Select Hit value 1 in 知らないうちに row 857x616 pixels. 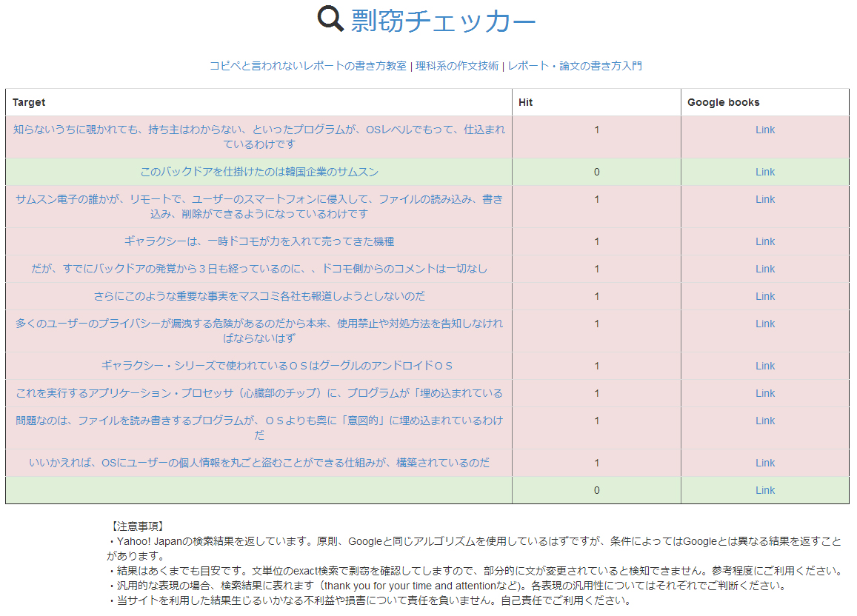tap(596, 130)
